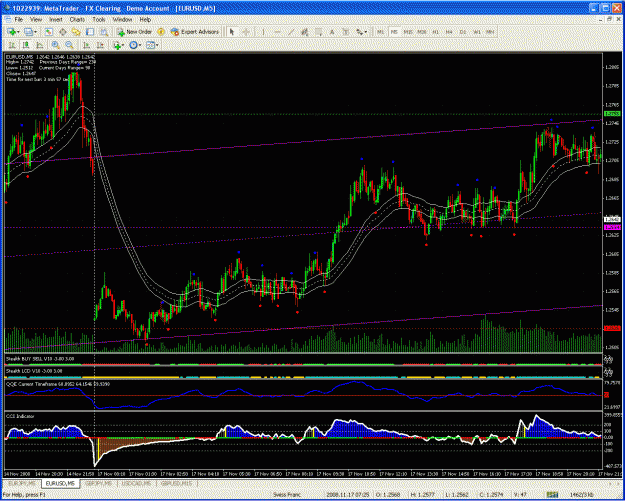625x501 pixels.
Task: Expand the New Chart dropdown arrow
Action: (18, 32)
